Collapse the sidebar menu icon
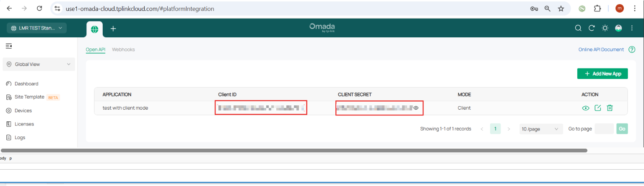This screenshot has height=186, width=644. pos(9,45)
